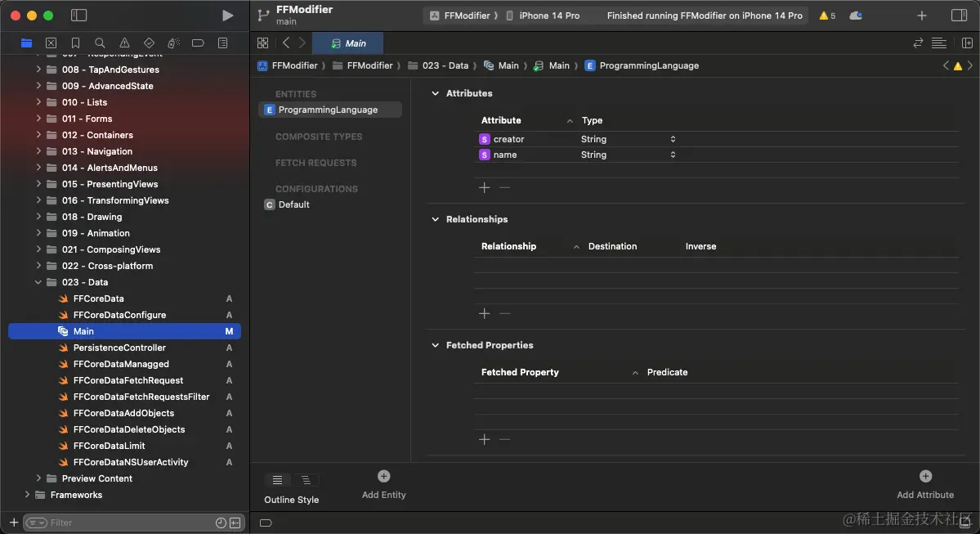
Task: Click ProgrammingLanguage in the jump bar
Action: pyautogui.click(x=642, y=65)
